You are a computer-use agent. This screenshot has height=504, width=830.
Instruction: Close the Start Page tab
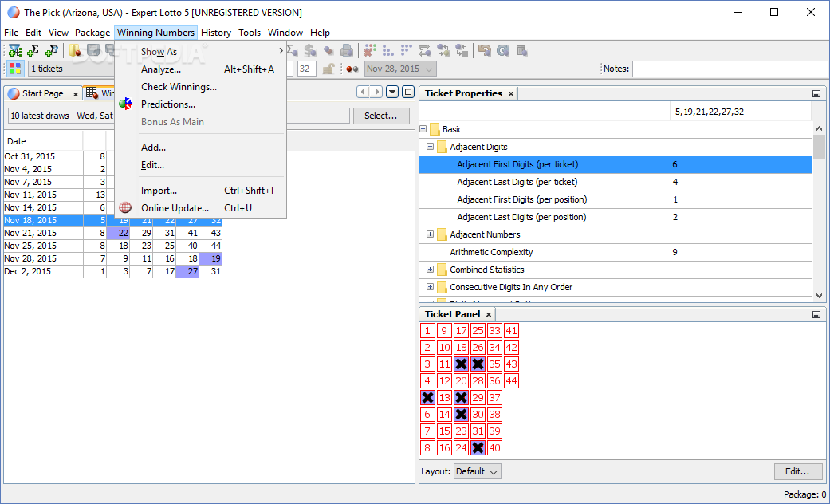pyautogui.click(x=76, y=94)
